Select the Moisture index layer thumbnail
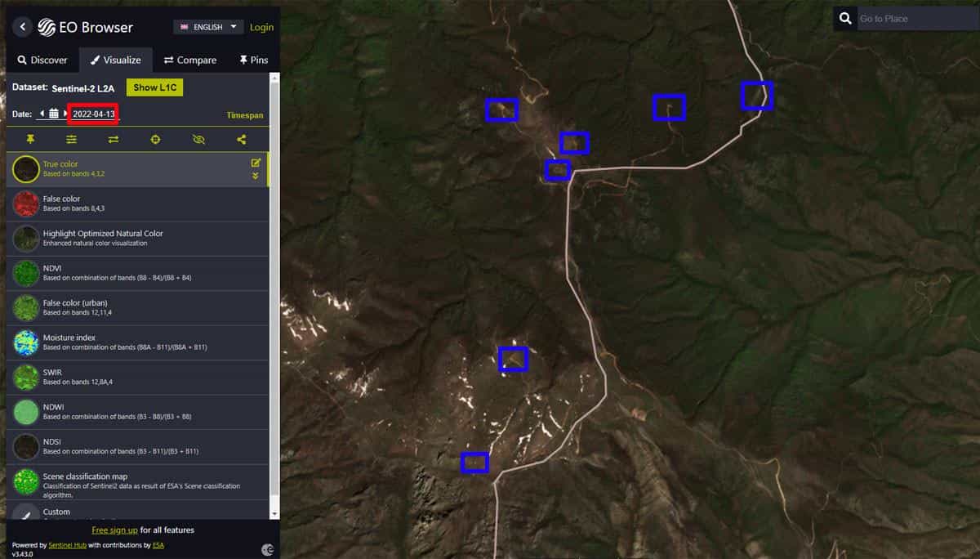Image resolution: width=980 pixels, height=559 pixels. pyautogui.click(x=26, y=342)
